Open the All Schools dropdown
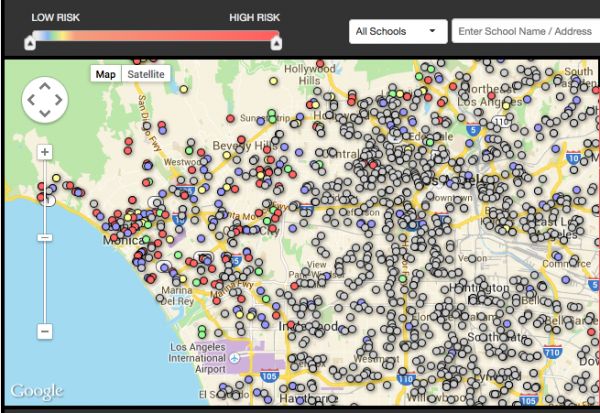The image size is (600, 413). 398,31
